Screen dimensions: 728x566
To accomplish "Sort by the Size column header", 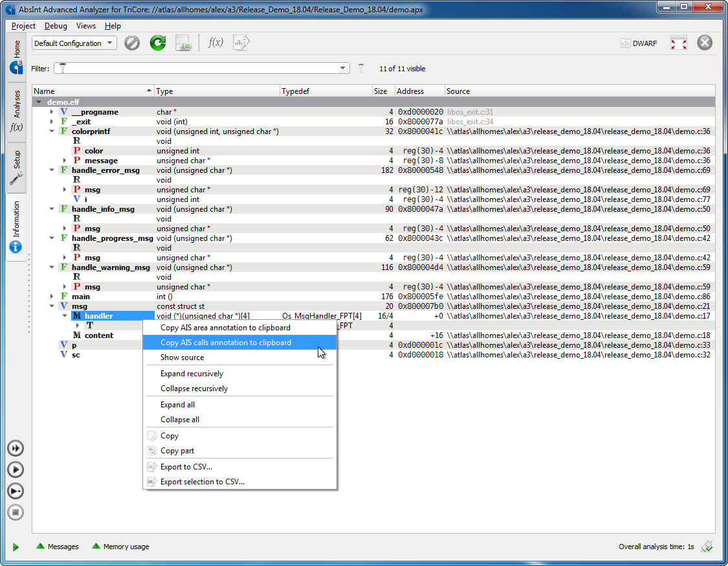I will [x=384, y=91].
